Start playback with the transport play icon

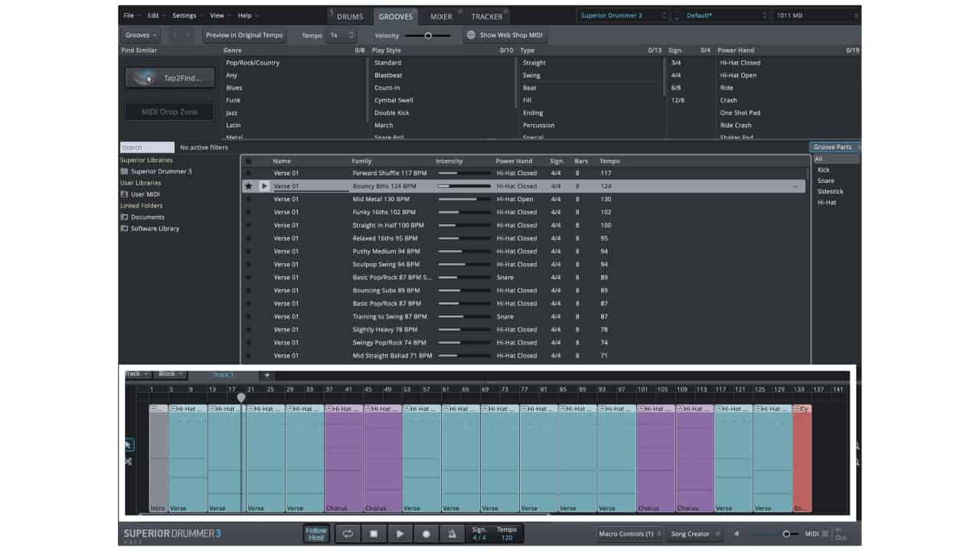(x=400, y=533)
